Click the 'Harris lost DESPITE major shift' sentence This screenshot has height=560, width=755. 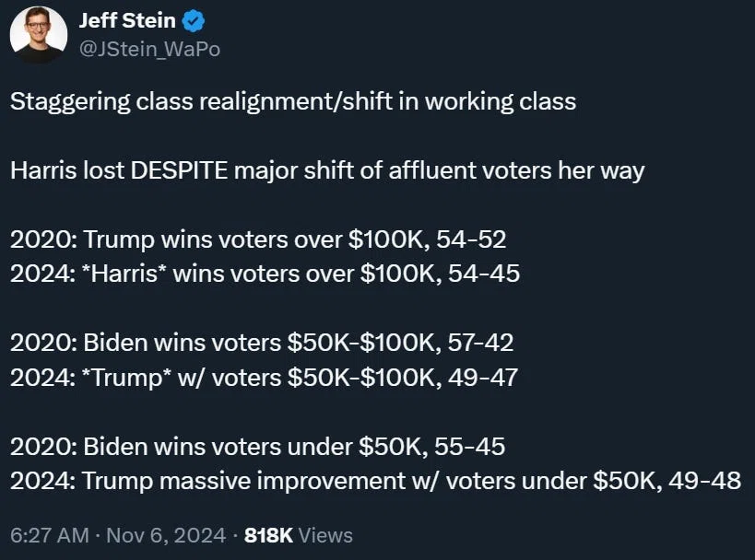pyautogui.click(x=327, y=170)
